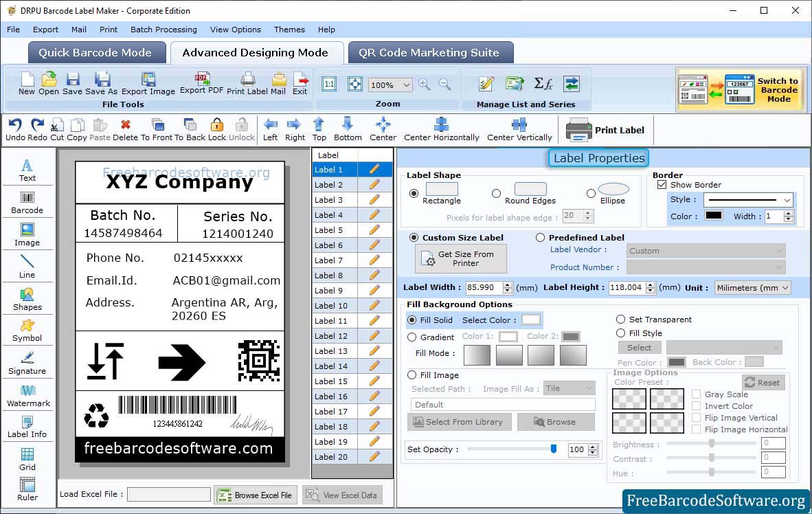Viewport: 812px width, 514px height.
Task: Choose Predefined Label option
Action: pyautogui.click(x=540, y=237)
